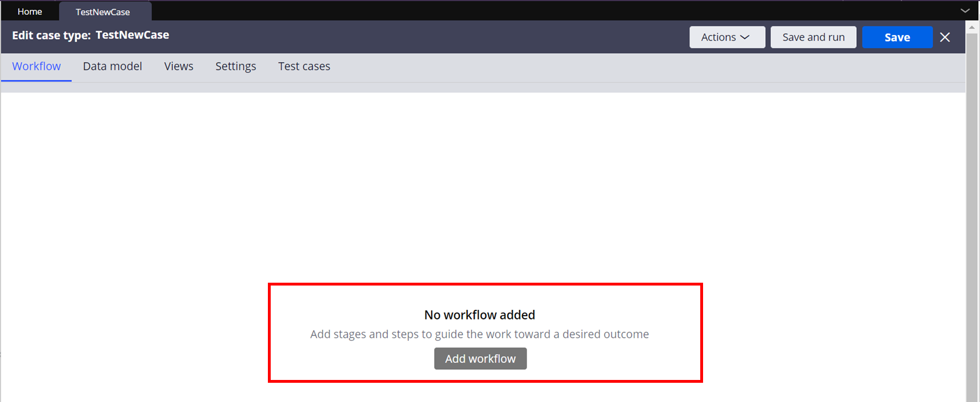Switch to the Home tab

29,11
